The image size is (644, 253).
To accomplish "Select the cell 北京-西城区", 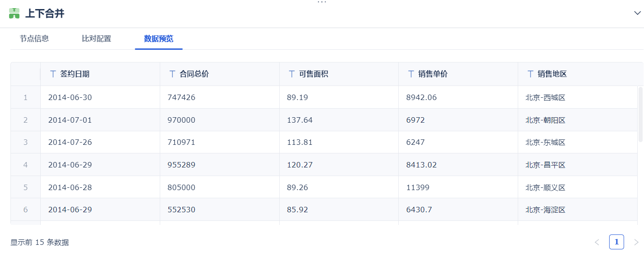I will click(545, 97).
